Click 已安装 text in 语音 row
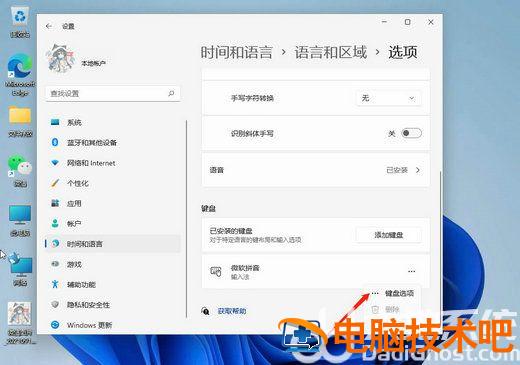Screen dimensions: 520x365 point(397,170)
